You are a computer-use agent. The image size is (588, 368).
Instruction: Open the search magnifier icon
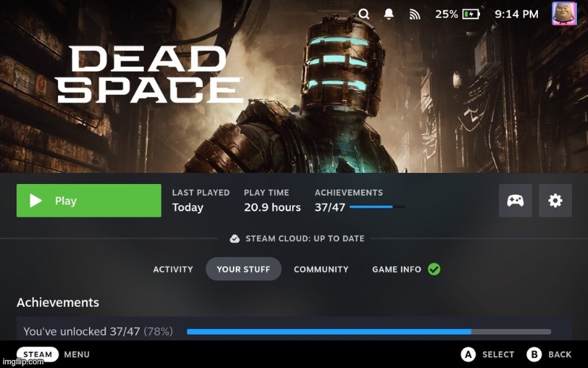coord(363,14)
